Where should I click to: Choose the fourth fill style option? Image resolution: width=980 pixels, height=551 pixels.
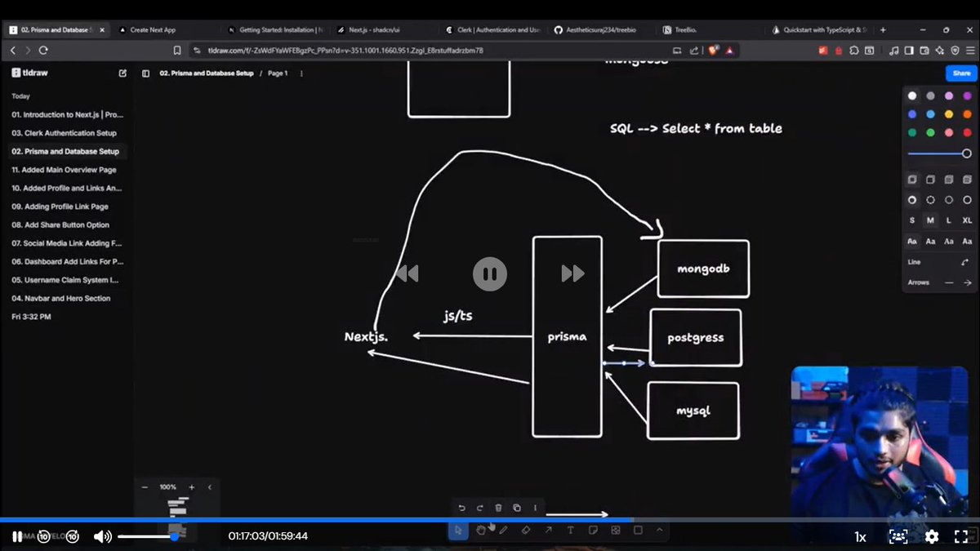[967, 180]
